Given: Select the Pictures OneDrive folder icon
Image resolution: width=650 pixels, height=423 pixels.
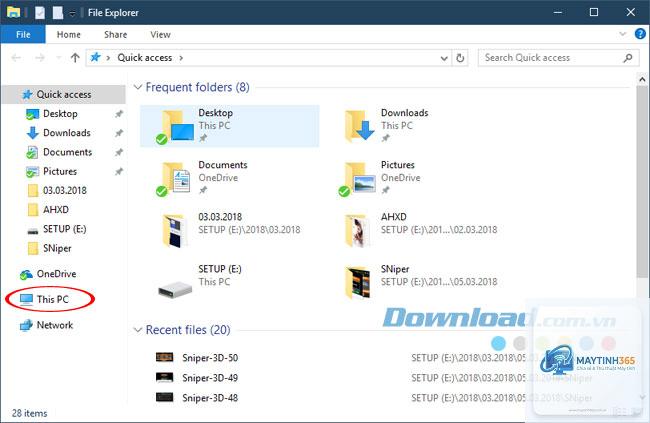Looking at the screenshot, I should (x=357, y=178).
